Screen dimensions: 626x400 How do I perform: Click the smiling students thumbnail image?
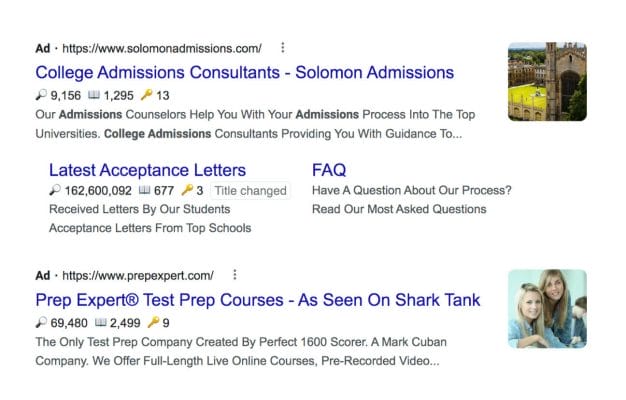[x=547, y=309]
